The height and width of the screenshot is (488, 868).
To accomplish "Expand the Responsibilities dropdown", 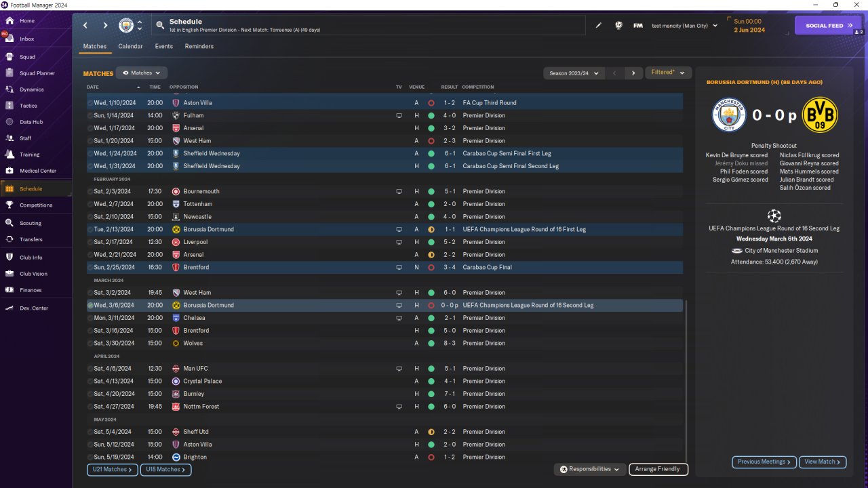I will (589, 469).
